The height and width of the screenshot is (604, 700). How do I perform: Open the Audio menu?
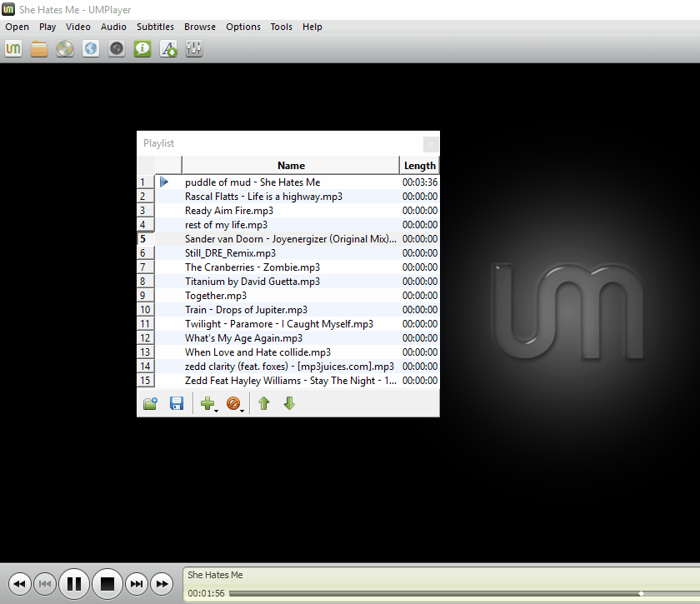click(113, 27)
